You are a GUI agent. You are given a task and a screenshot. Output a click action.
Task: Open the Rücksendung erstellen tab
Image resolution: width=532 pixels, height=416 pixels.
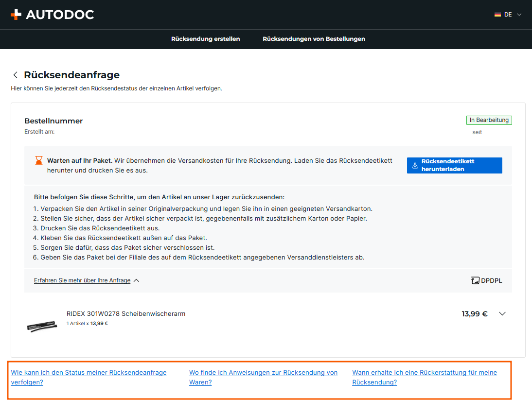[205, 39]
